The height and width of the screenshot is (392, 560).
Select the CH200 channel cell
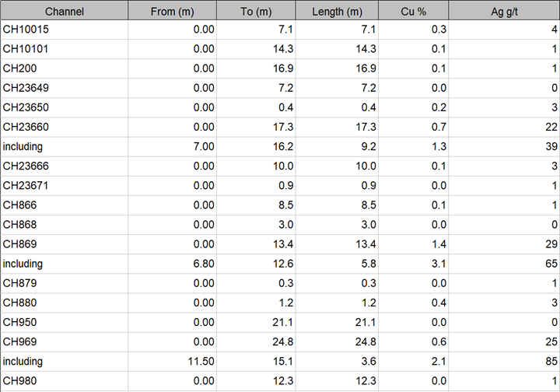[x=64, y=68]
